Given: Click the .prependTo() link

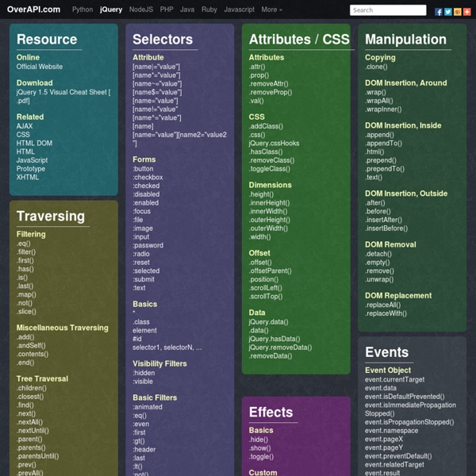Looking at the screenshot, I should tap(385, 168).
